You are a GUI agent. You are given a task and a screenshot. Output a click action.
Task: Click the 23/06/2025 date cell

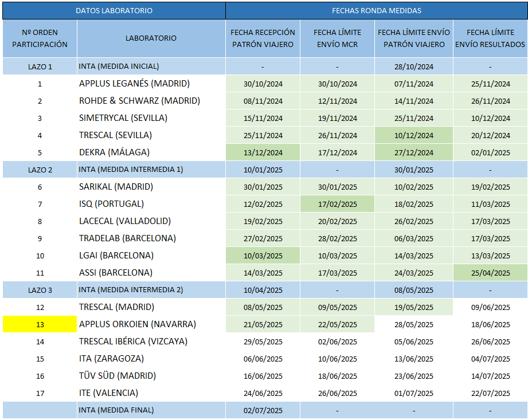[x=414, y=375]
